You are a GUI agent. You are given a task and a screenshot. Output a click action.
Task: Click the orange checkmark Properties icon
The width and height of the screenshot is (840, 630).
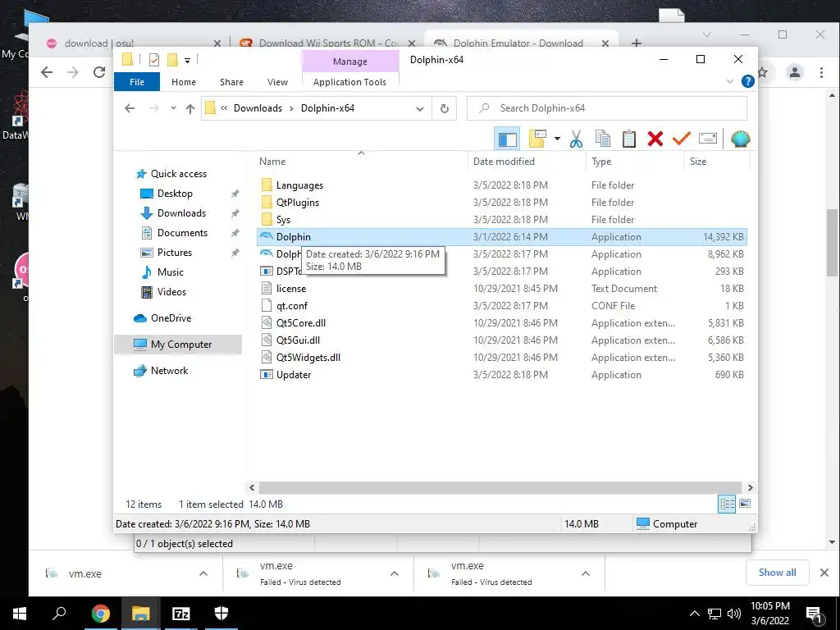(x=681, y=139)
